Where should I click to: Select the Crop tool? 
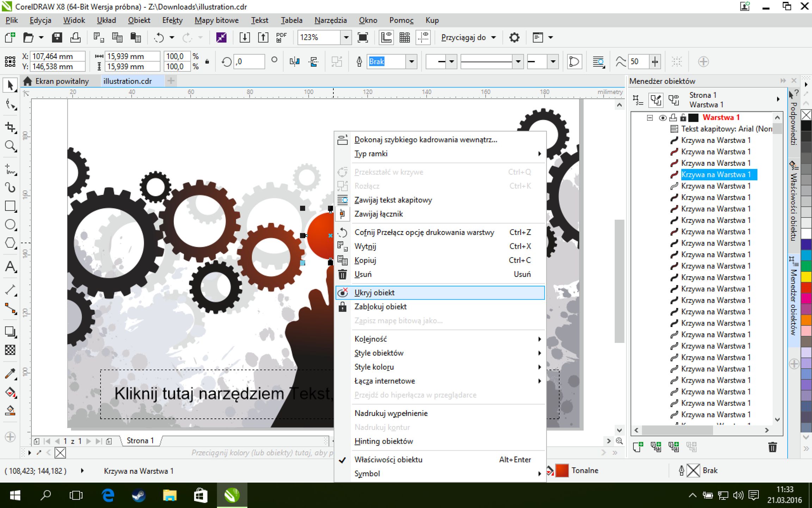10,127
